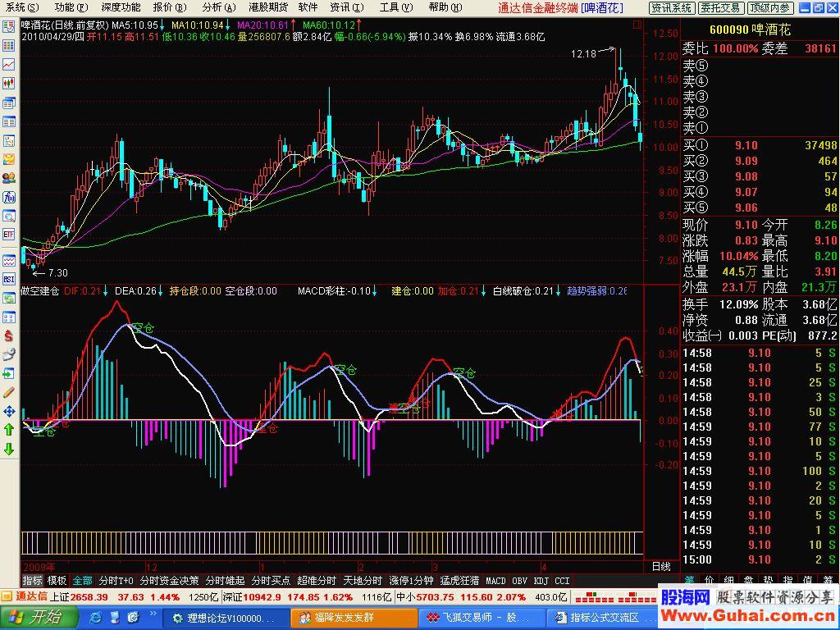
Task: Select the red line chart icon
Action: 8,64
